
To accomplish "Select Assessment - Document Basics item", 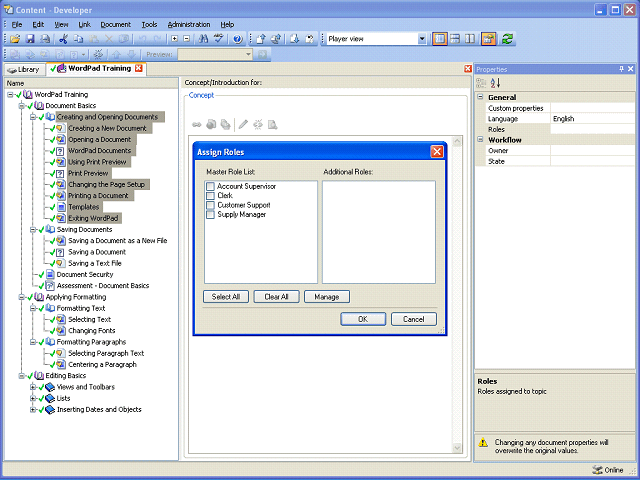I will 103,286.
